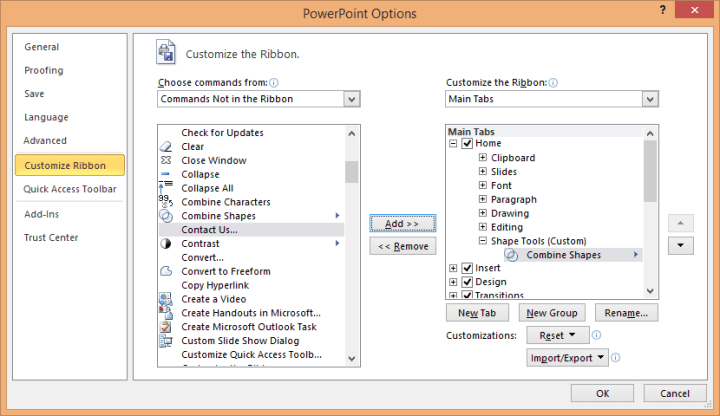Click the Convert to Freeform icon
The image size is (720, 416).
(x=166, y=271)
